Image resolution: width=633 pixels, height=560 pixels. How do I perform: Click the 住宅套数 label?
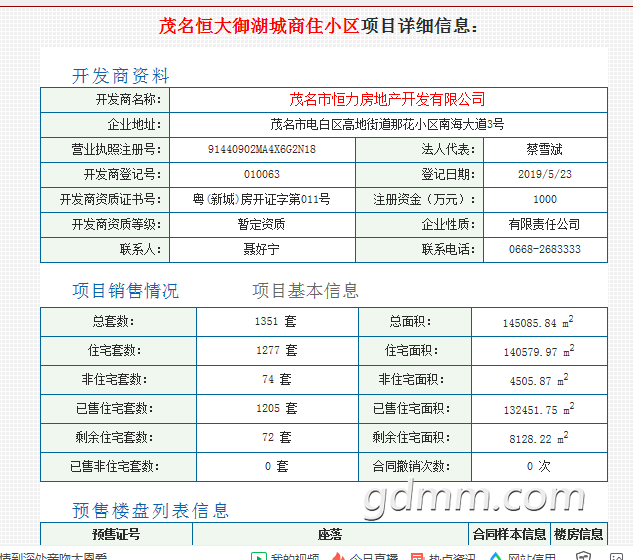point(115,350)
